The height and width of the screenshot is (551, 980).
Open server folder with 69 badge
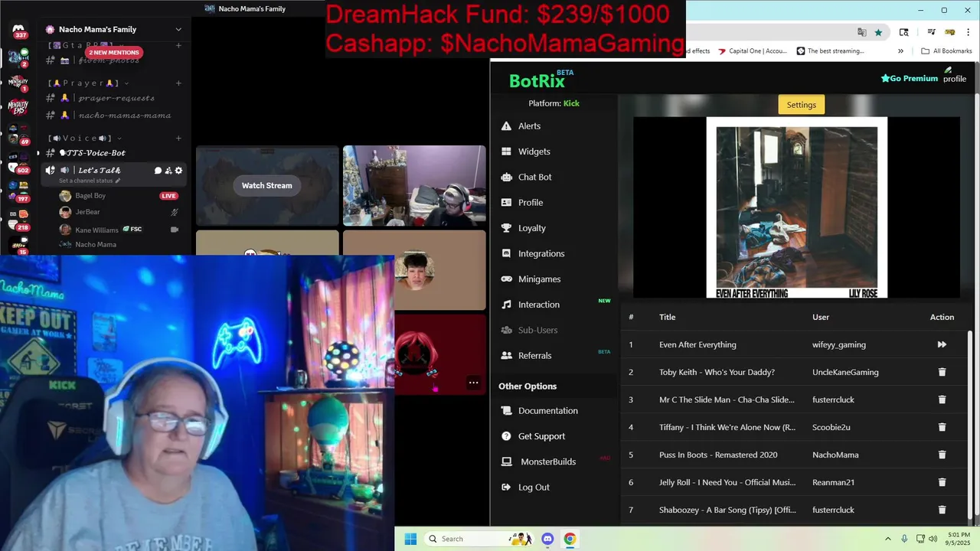click(x=18, y=133)
